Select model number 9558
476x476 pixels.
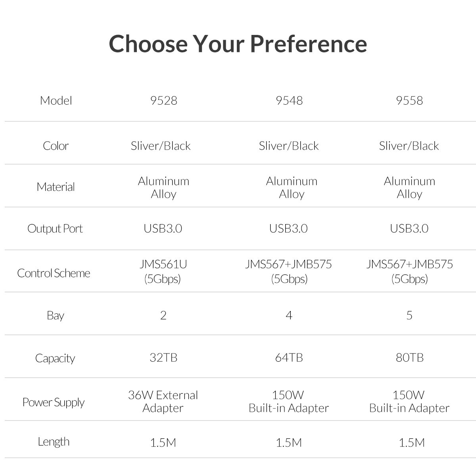(409, 100)
